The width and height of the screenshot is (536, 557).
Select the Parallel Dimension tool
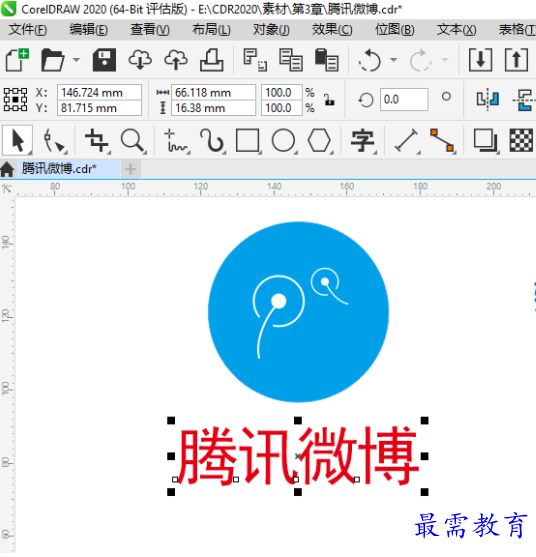coord(406,141)
